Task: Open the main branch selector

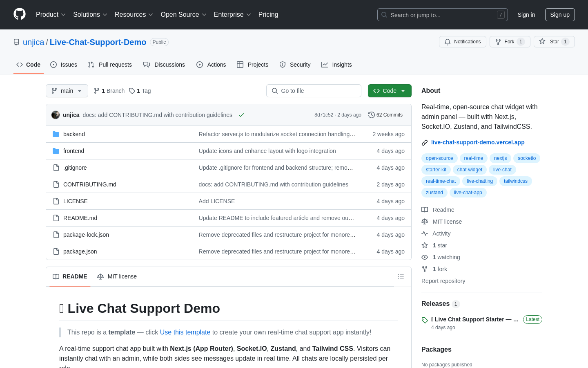Action: point(67,91)
